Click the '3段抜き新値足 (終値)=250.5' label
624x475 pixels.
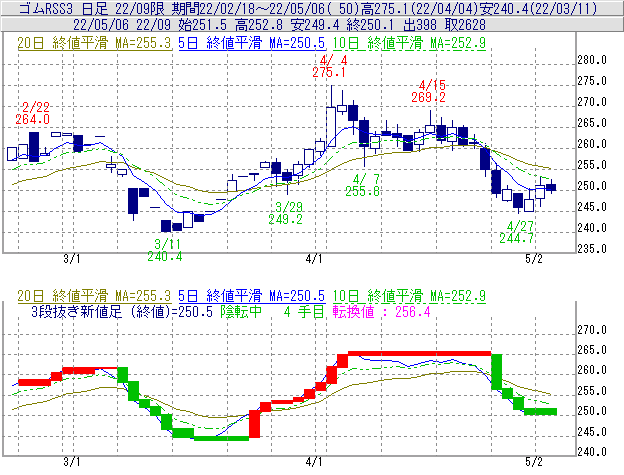(122, 312)
